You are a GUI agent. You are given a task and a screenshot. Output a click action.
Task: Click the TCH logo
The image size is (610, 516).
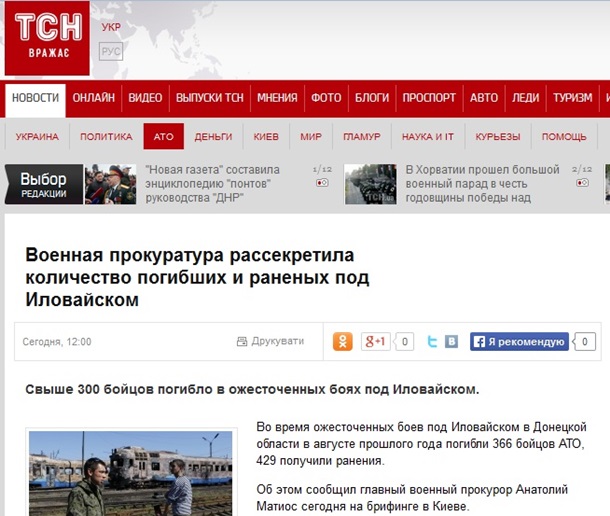point(47,38)
